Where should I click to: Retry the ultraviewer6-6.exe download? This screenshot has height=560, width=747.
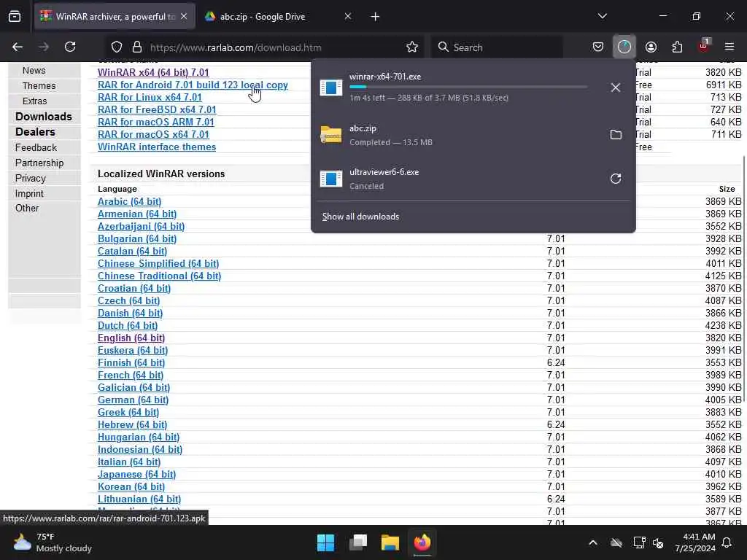(x=616, y=179)
